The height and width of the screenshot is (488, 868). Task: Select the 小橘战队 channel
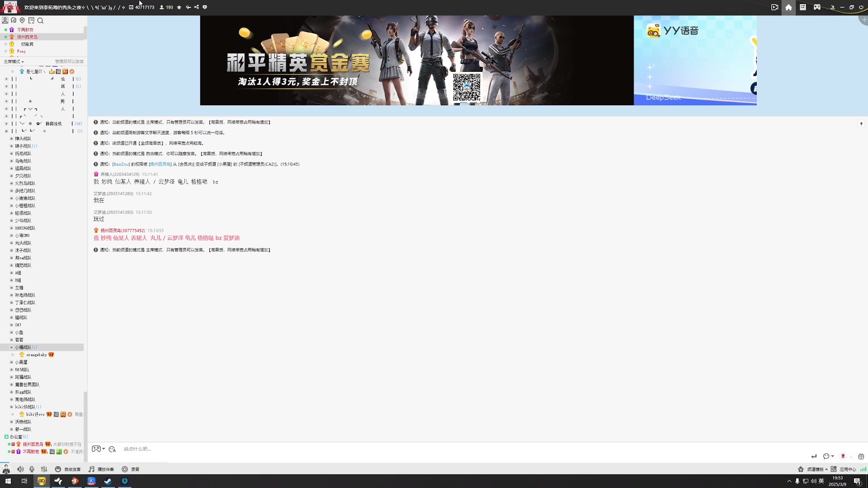pyautogui.click(x=23, y=347)
